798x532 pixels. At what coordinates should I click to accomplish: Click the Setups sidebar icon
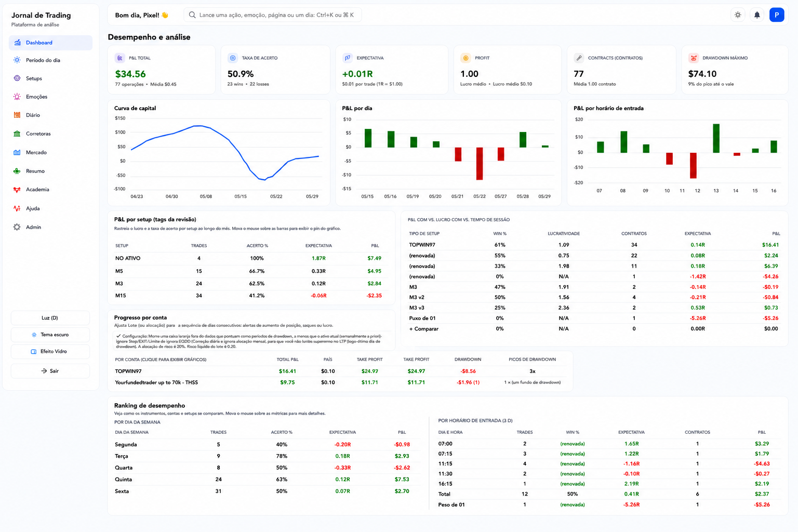[17, 78]
